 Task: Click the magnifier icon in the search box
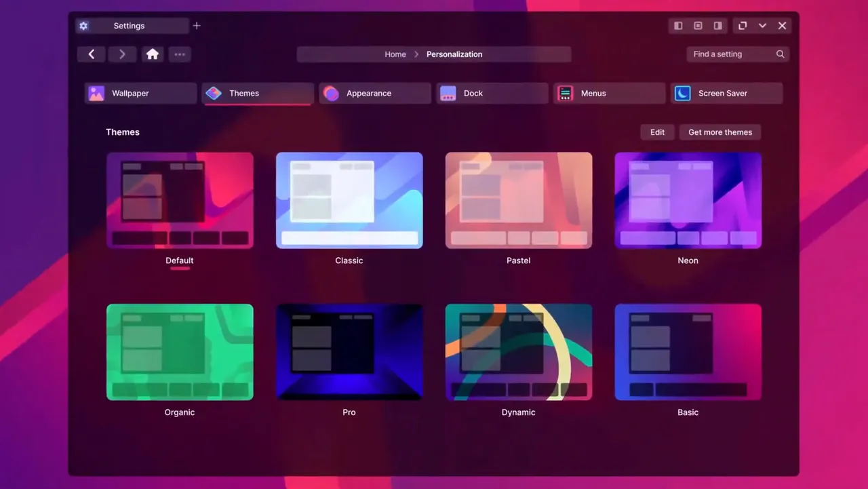click(781, 54)
